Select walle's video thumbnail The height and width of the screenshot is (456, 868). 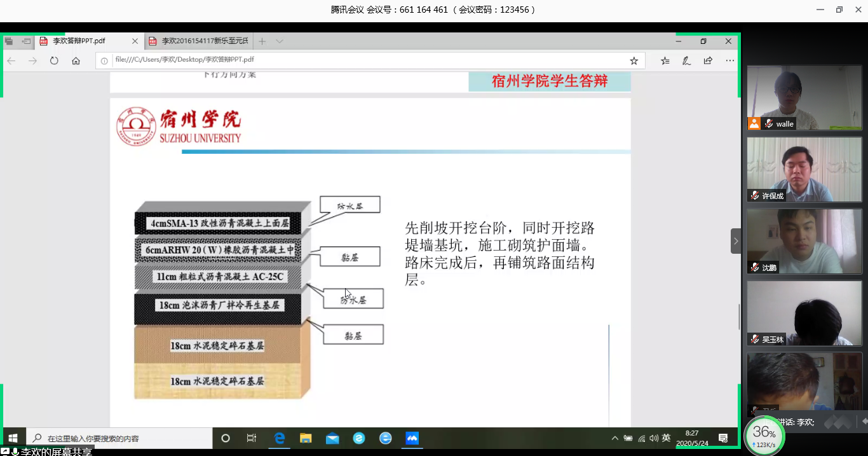(x=804, y=97)
